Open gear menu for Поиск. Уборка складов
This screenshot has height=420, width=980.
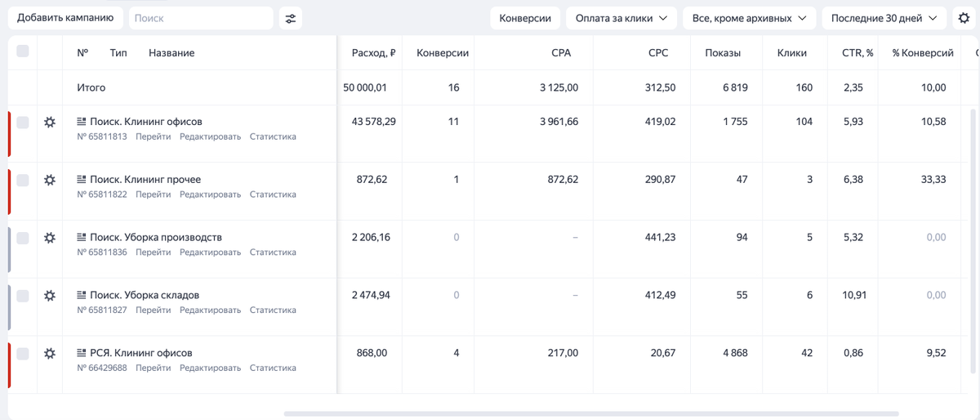coord(50,295)
